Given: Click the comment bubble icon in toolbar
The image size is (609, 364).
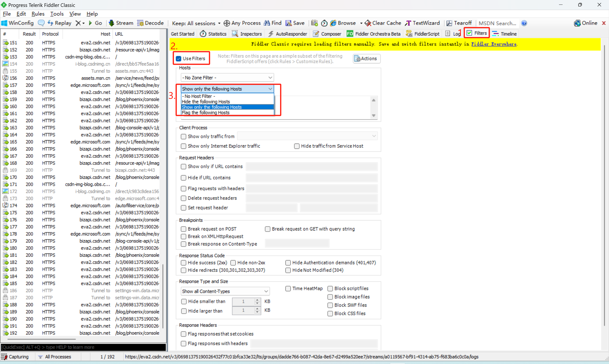Looking at the screenshot, I should coord(41,23).
